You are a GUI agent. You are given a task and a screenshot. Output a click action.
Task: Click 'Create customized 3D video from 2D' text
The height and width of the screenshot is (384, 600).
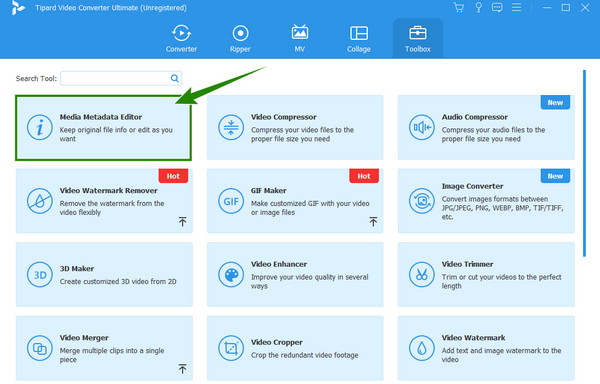click(118, 281)
